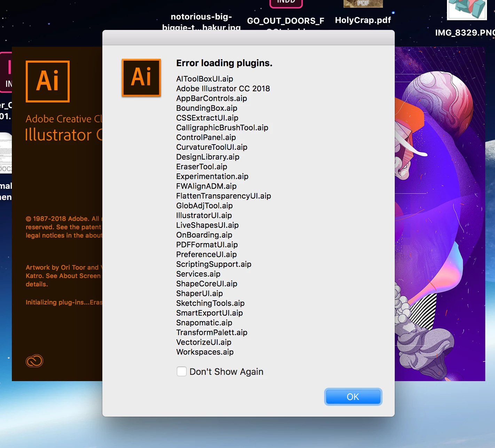Select the GO_OUT_DOORS_F desktop INDD file
Screen dimensions: 495x448
[286, 21]
